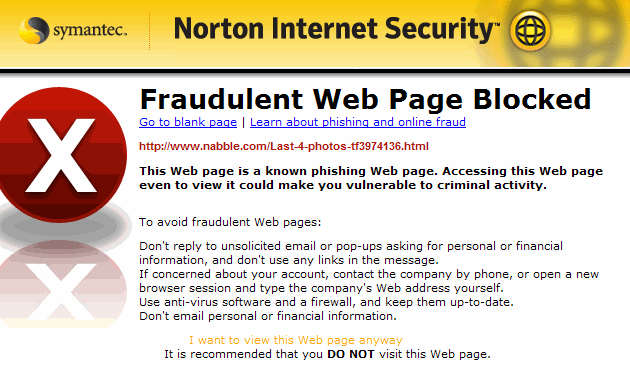Image resolution: width=630 pixels, height=386 pixels.
Task: Click the 'Fraudulent Web Page Blocked' heading
Action: click(x=365, y=99)
